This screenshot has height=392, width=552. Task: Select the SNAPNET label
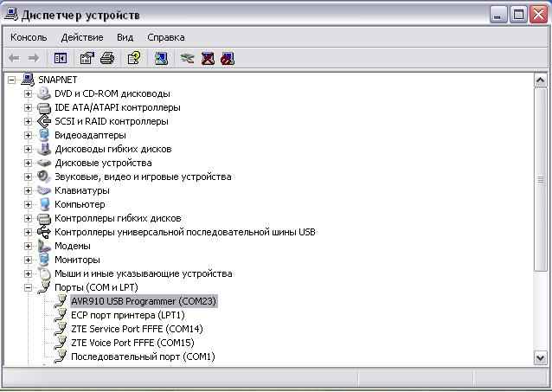click(58, 80)
